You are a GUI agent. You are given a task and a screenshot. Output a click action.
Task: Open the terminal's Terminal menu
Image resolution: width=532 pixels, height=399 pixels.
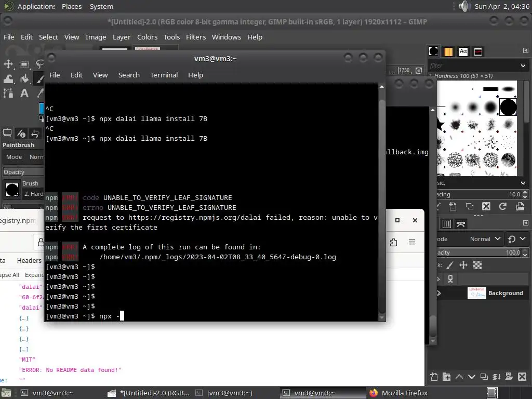(164, 75)
